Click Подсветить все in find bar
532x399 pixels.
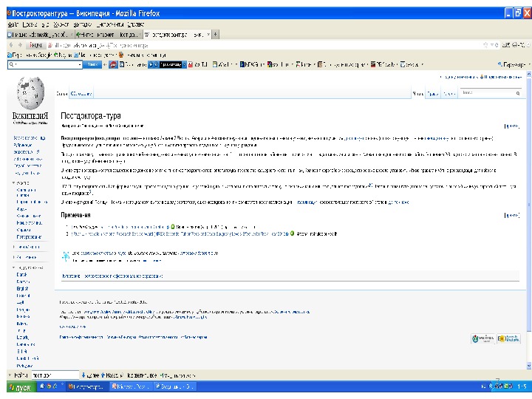click(x=142, y=375)
